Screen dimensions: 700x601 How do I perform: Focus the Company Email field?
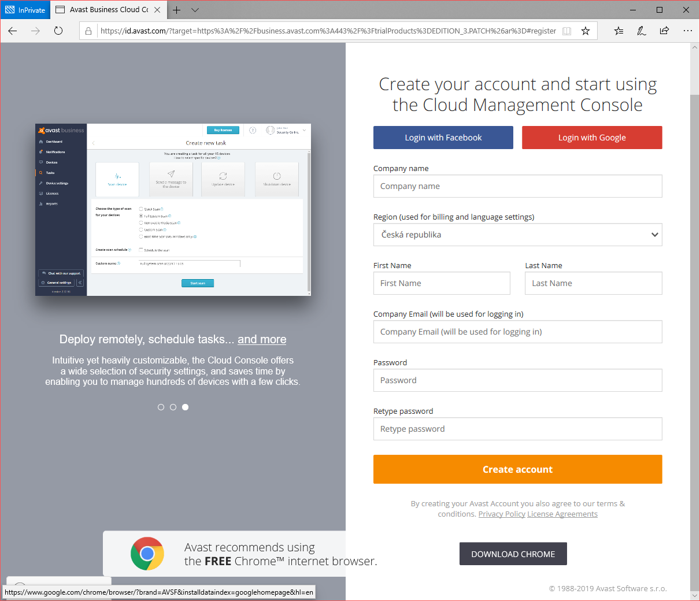point(518,332)
